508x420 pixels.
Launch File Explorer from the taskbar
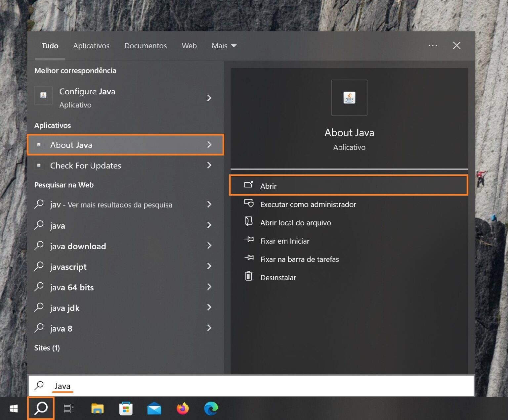pos(97,409)
